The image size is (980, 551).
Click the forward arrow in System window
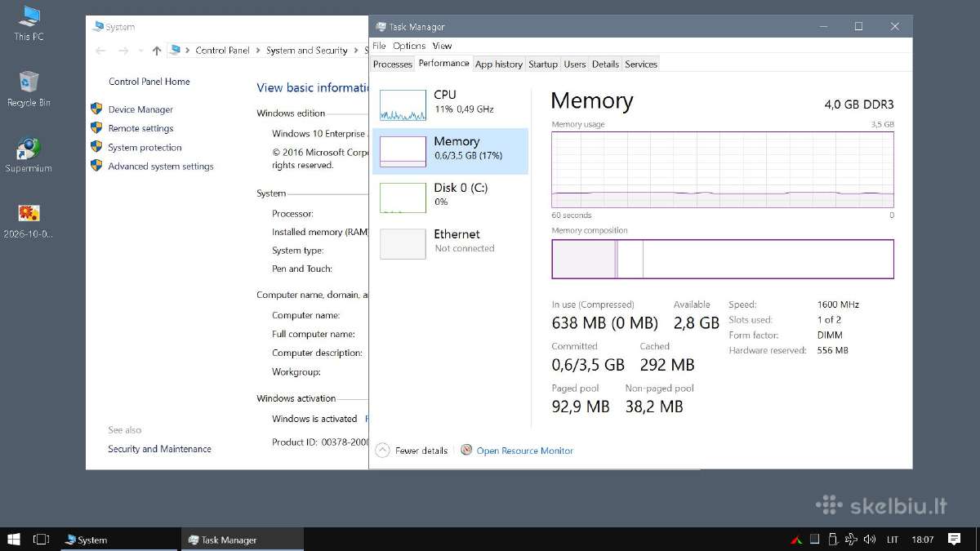tap(123, 51)
